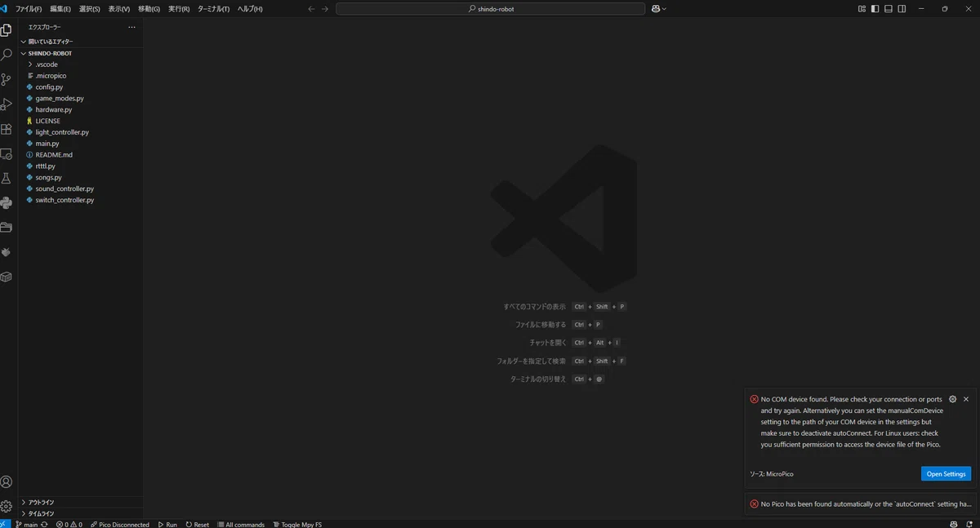Open the Run and Debug view
Image resolution: width=980 pixels, height=528 pixels.
point(7,104)
